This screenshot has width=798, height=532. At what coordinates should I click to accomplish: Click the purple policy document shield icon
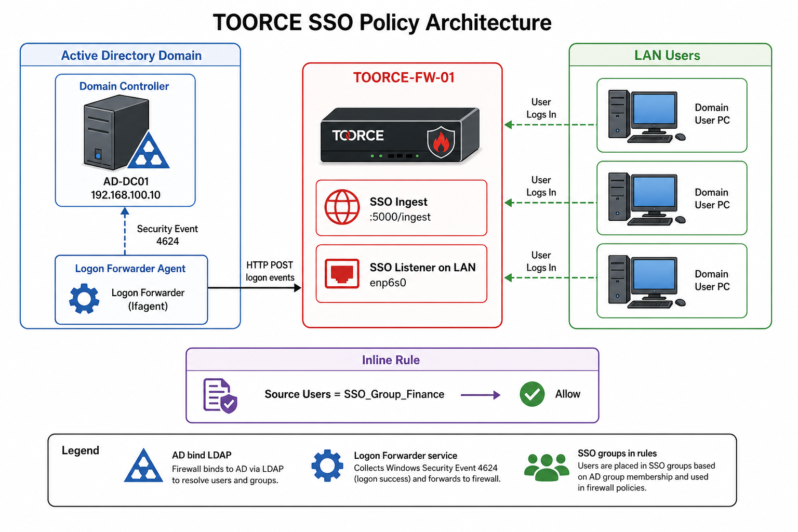click(220, 396)
